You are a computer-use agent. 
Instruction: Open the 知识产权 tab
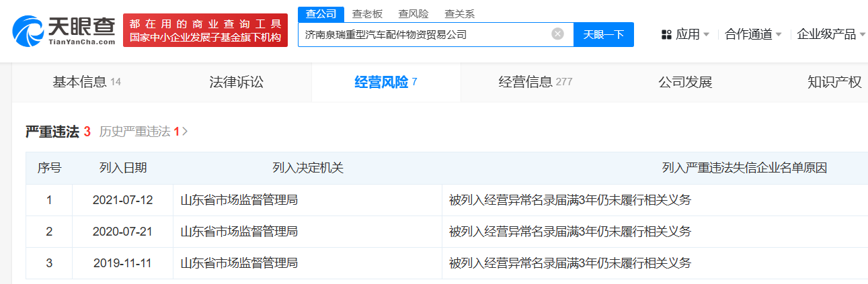834,83
